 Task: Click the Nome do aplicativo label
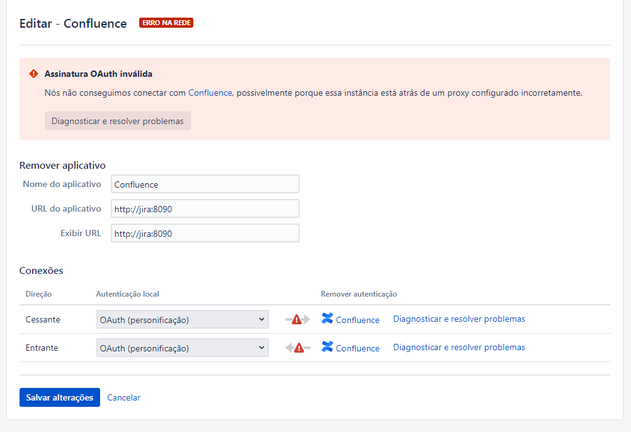[x=62, y=184]
